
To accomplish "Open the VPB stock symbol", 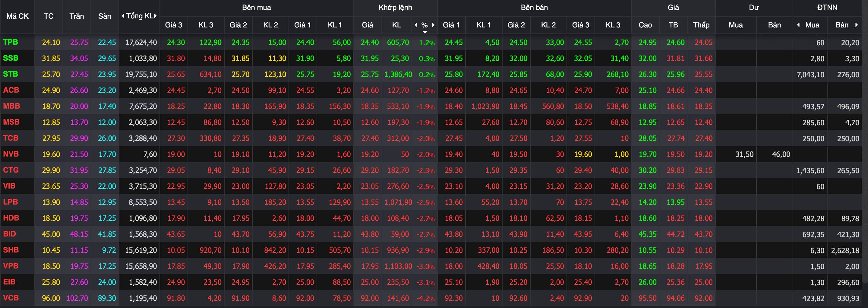I will point(11,266).
